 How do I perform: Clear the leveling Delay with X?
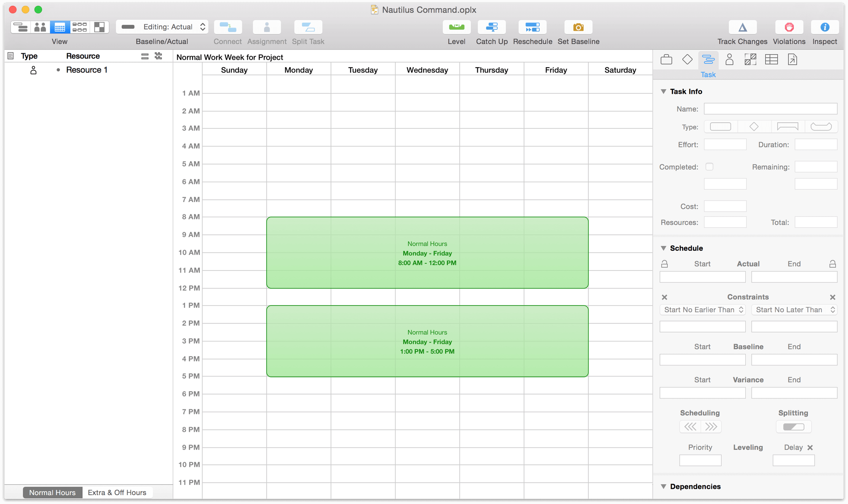(x=810, y=448)
